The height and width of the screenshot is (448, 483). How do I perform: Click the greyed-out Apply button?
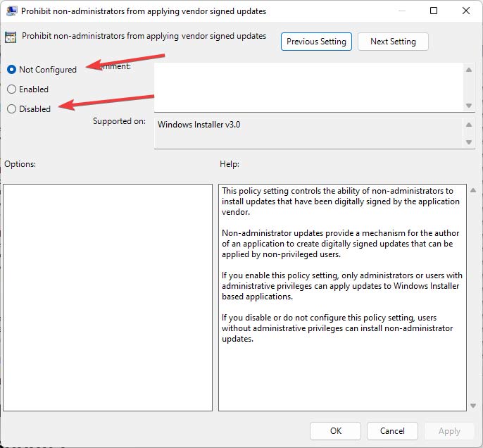tap(449, 431)
